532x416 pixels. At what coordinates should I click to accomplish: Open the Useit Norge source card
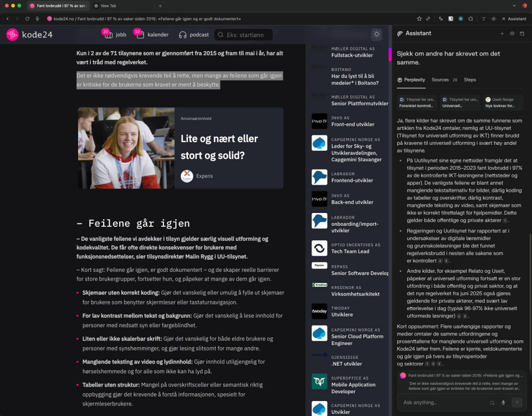pos(503,103)
